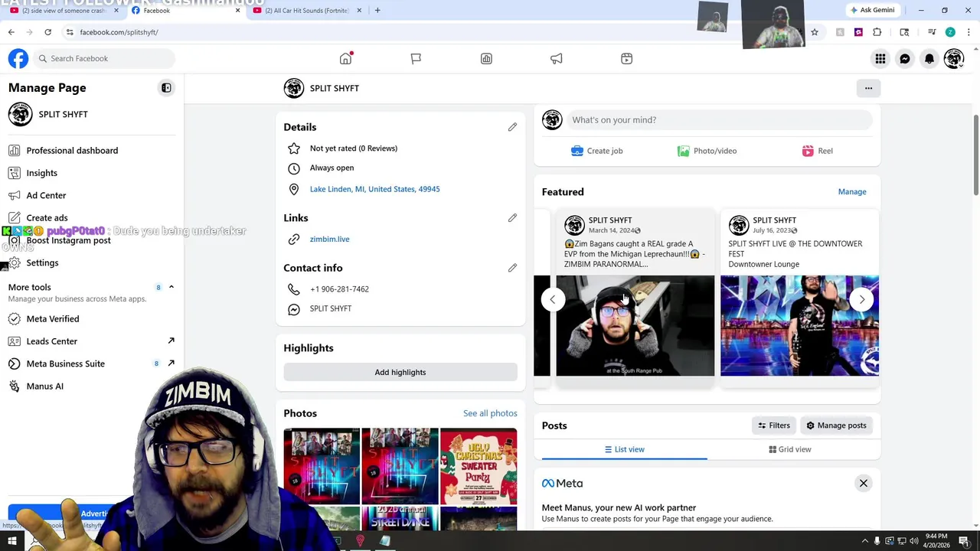This screenshot has width=980, height=551.
Task: Open the Home feed icon
Action: click(346, 58)
